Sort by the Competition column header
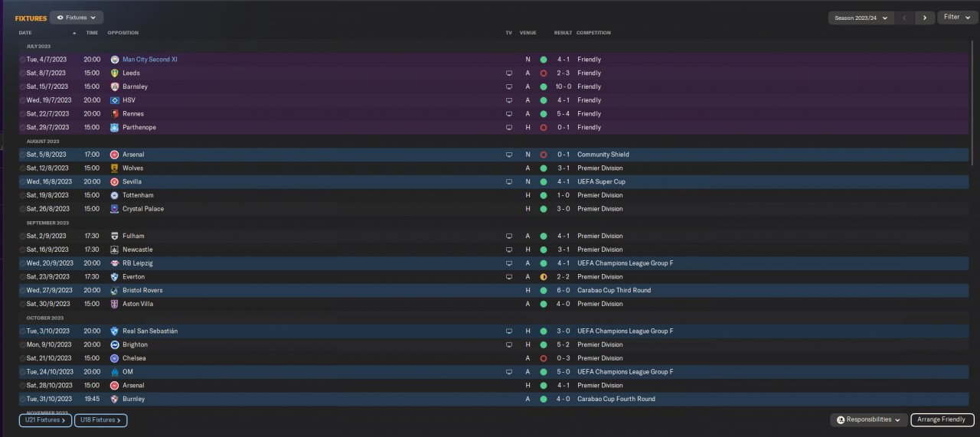The width and height of the screenshot is (980, 437). [593, 33]
